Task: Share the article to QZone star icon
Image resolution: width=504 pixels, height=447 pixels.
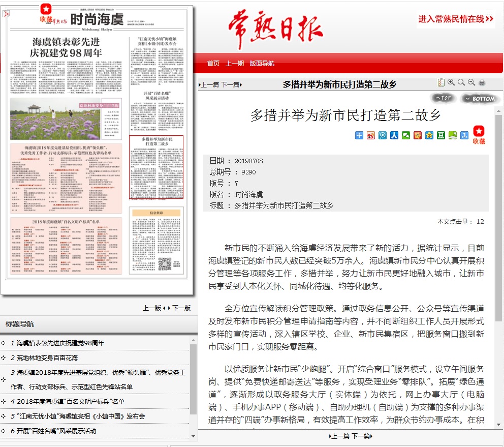Action: [x=429, y=135]
